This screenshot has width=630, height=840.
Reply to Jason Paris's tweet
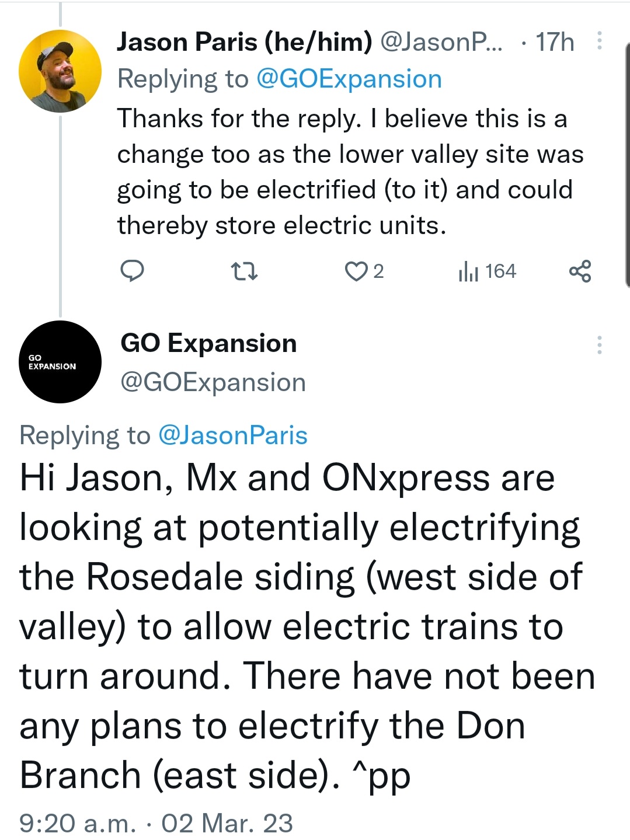point(132,271)
